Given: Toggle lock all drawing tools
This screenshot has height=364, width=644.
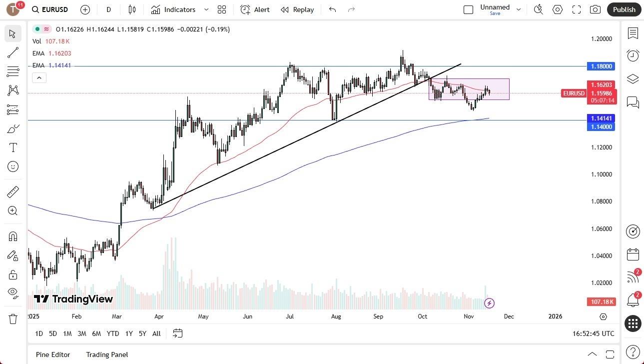Looking at the screenshot, I should click(x=13, y=274).
